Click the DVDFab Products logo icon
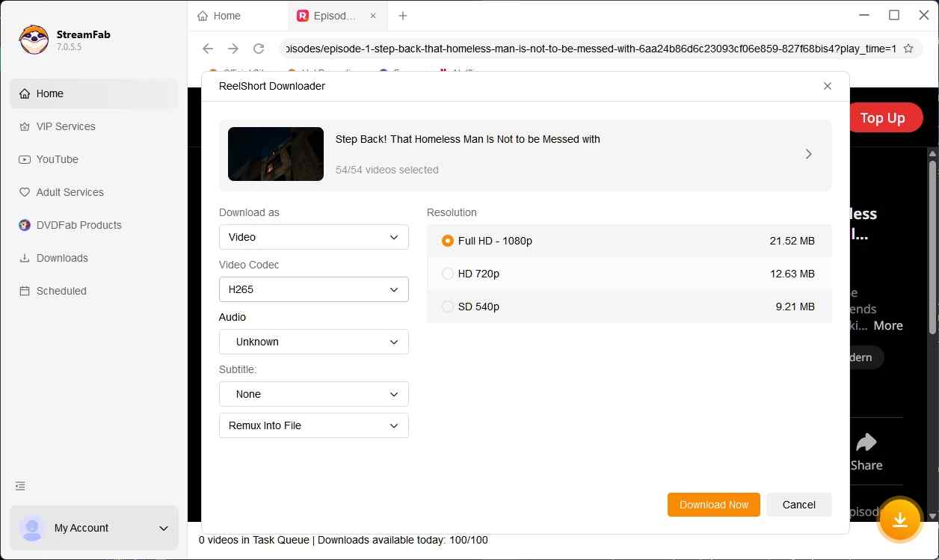This screenshot has width=939, height=560. point(25,225)
